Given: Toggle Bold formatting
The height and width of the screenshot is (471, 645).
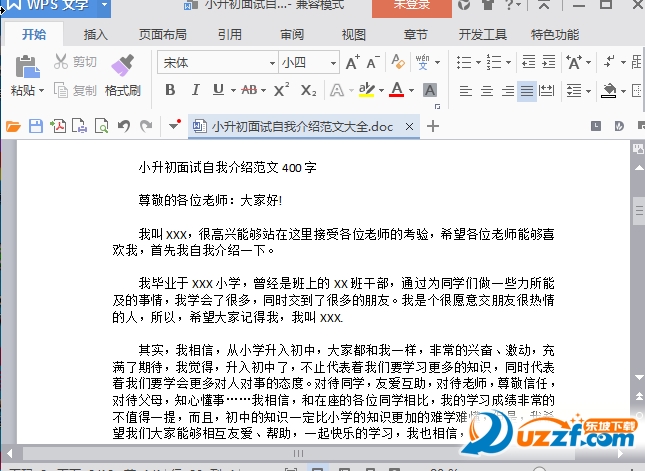Looking at the screenshot, I should pyautogui.click(x=169, y=91).
